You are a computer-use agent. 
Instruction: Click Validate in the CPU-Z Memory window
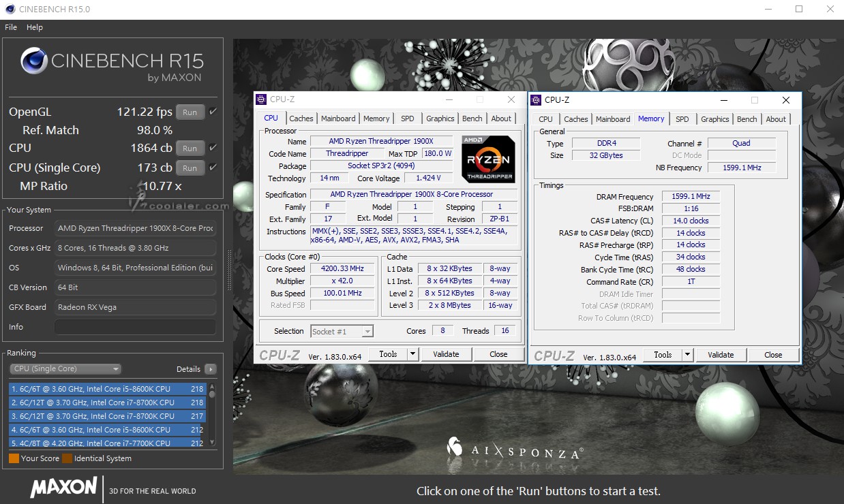point(721,355)
